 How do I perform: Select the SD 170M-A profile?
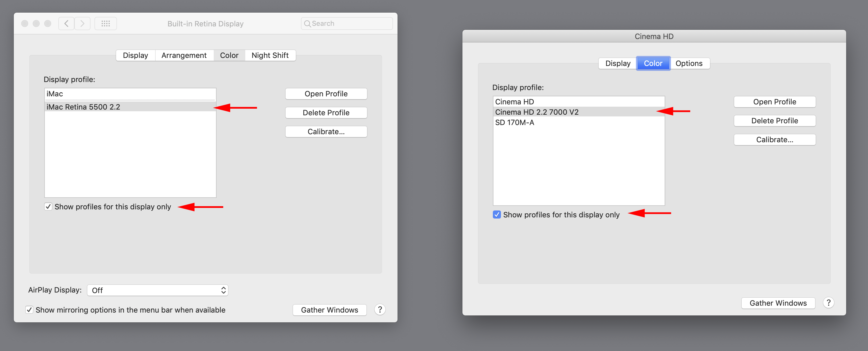(514, 122)
